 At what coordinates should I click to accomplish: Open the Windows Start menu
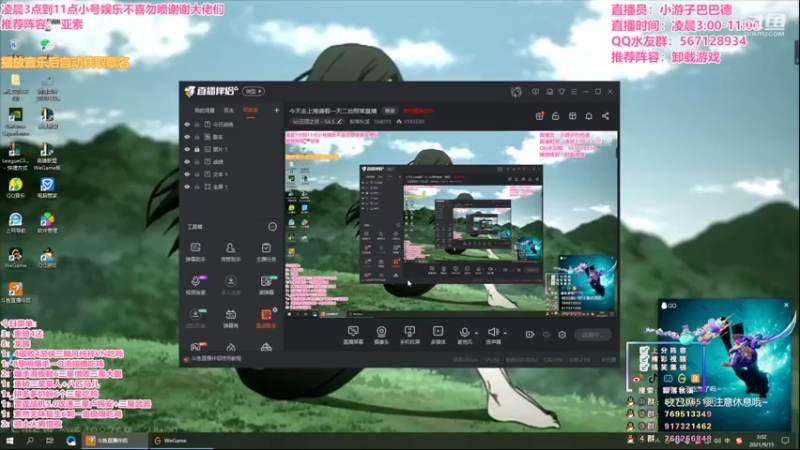(10, 440)
